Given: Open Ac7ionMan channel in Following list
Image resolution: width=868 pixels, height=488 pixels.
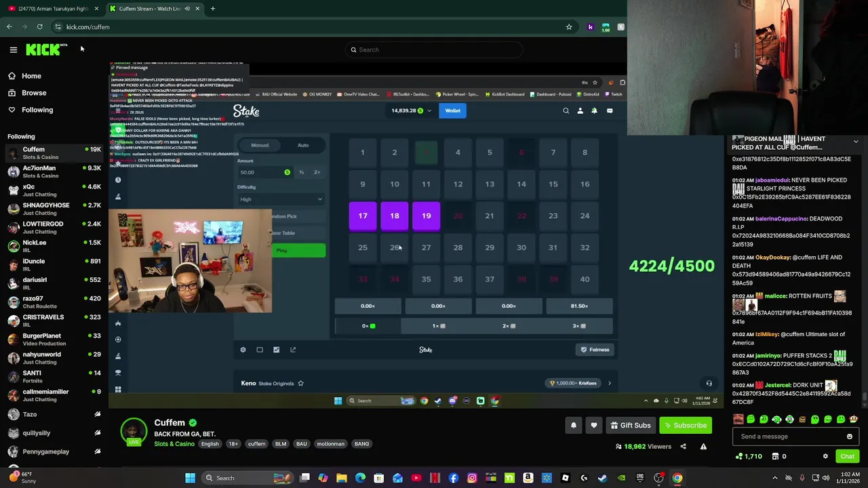Looking at the screenshot, I should coord(54,171).
